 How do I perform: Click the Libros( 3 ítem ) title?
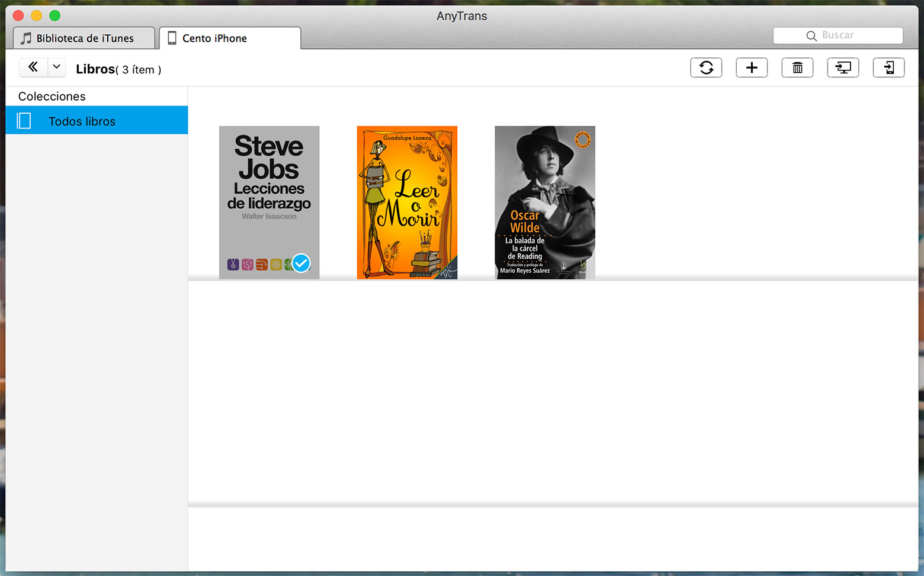tap(118, 69)
